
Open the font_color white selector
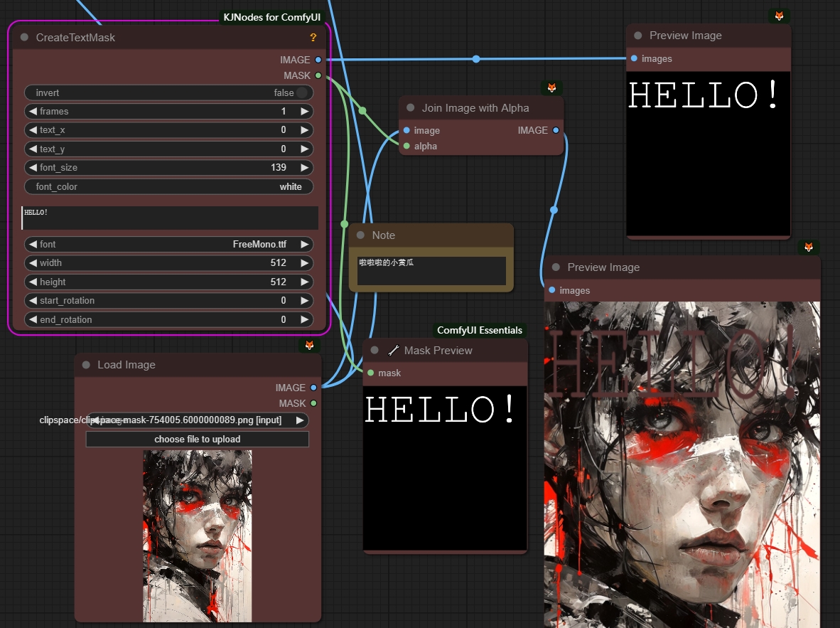169,186
